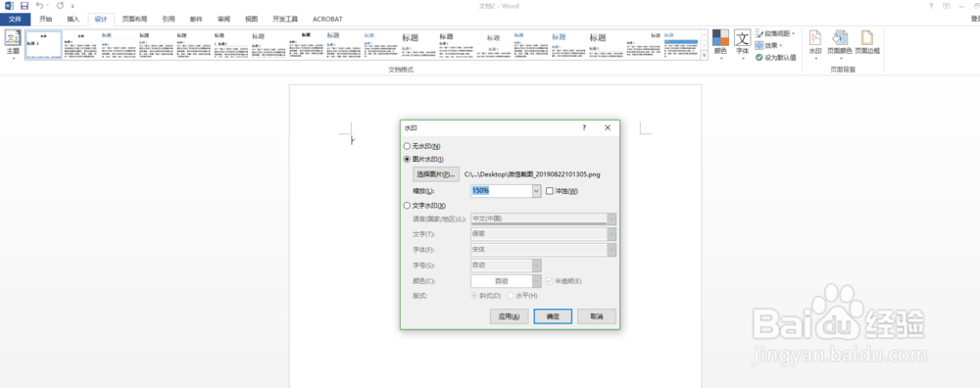Toggle the Washout (冲蚀) checkbox

550,191
